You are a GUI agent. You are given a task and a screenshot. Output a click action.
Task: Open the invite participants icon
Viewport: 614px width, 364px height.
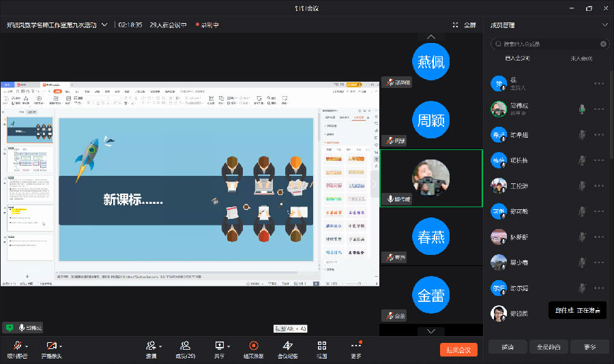(x=151, y=346)
